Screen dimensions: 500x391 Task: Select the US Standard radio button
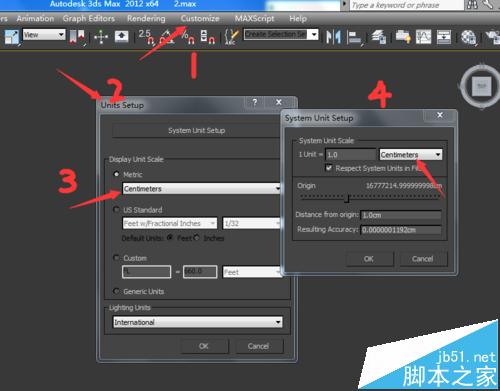116,209
